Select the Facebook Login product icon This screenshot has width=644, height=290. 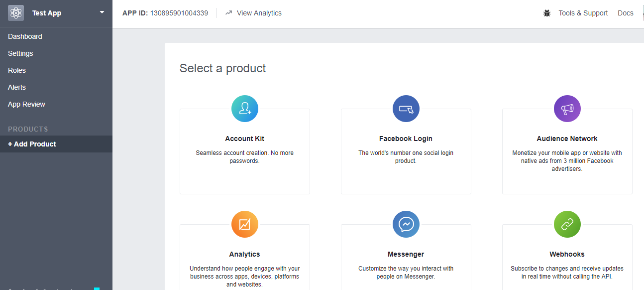click(406, 109)
